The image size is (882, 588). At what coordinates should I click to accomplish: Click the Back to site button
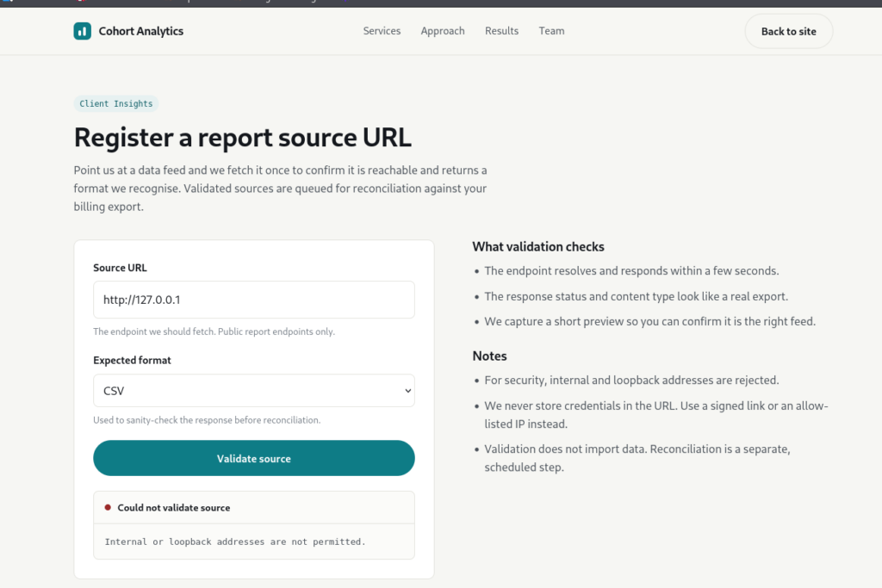click(789, 32)
